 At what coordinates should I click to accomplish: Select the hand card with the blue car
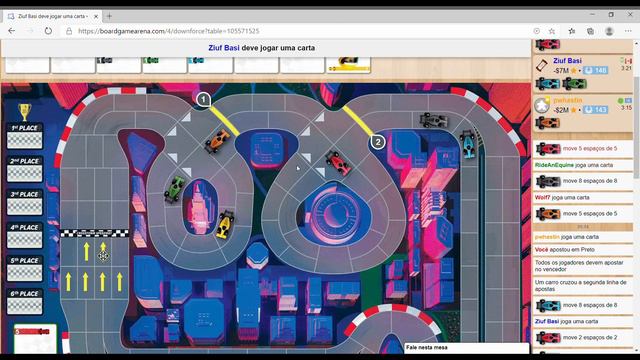[x=210, y=65]
